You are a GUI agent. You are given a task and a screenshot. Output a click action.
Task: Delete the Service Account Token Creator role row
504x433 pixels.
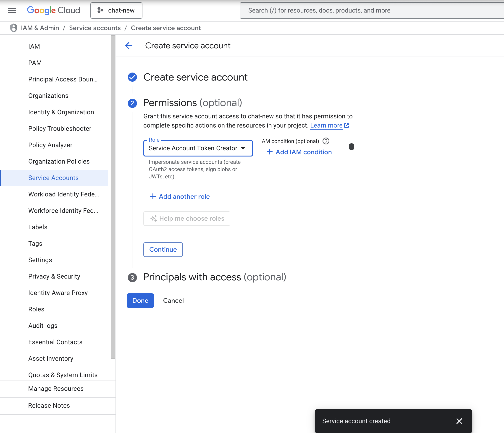[x=352, y=146]
